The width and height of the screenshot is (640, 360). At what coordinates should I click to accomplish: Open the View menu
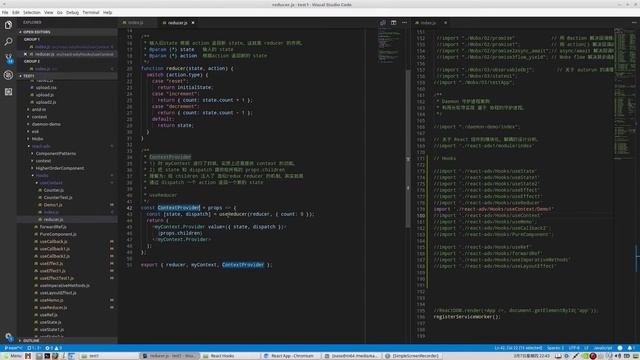49,13
